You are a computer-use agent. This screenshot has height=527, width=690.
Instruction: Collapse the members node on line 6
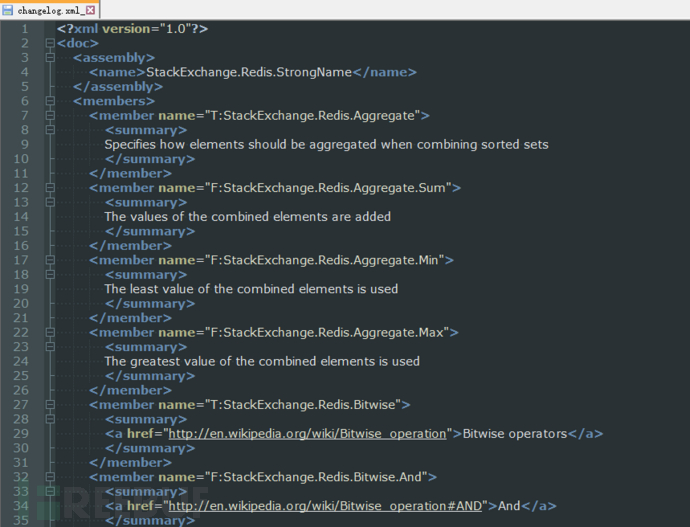coord(50,101)
